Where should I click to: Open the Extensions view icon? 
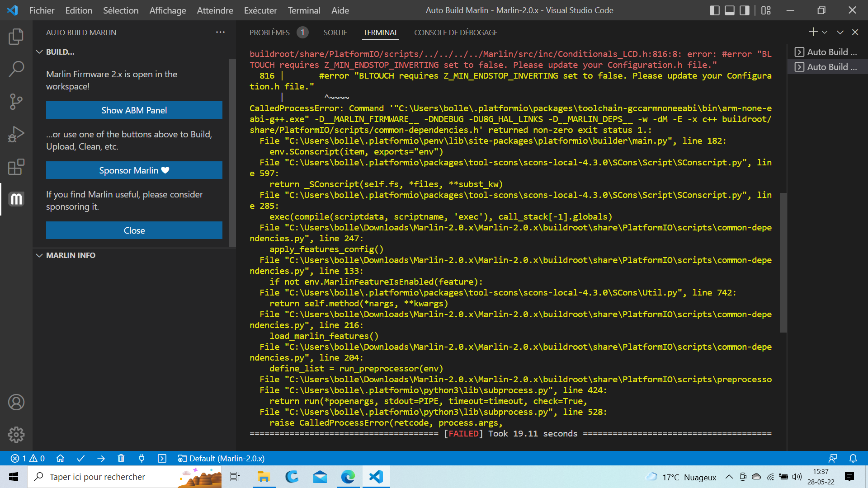coord(16,167)
